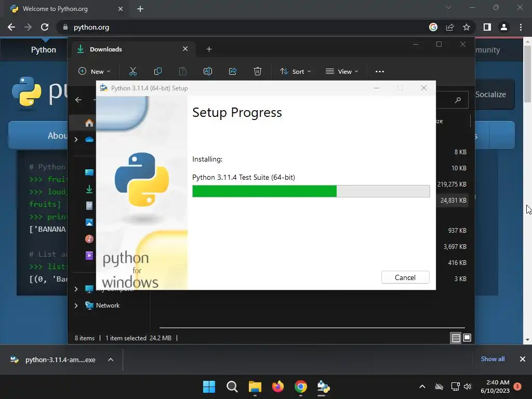Select the file sized 219,275 KB
The width and height of the screenshot is (532, 399).
coord(452,184)
